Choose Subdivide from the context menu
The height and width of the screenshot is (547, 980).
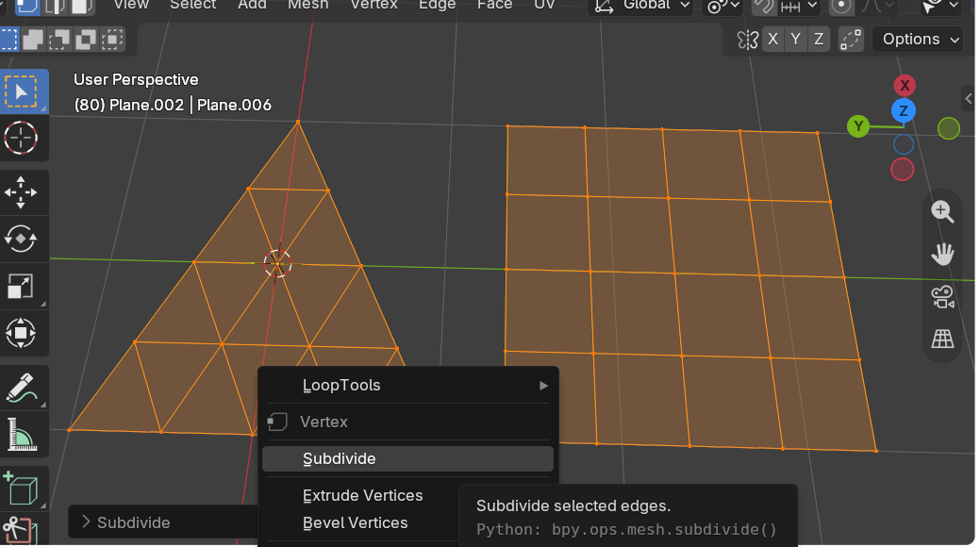[x=407, y=459]
